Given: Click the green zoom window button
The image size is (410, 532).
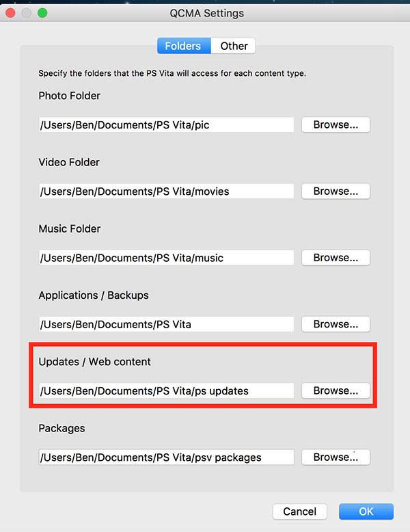Looking at the screenshot, I should 42,13.
